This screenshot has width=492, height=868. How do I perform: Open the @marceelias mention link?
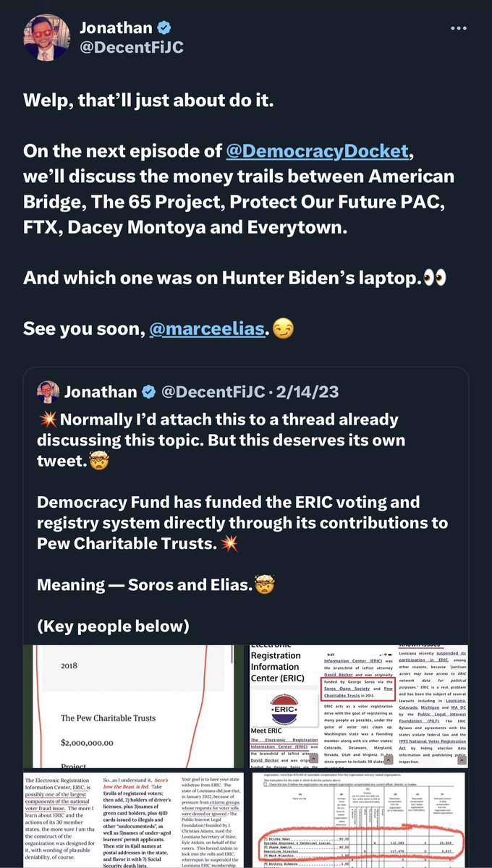tap(205, 329)
